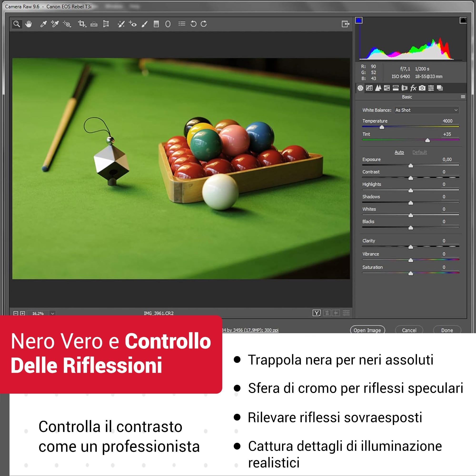The image size is (476, 476).
Task: Toggle before/after preview Y button
Action: point(317,313)
